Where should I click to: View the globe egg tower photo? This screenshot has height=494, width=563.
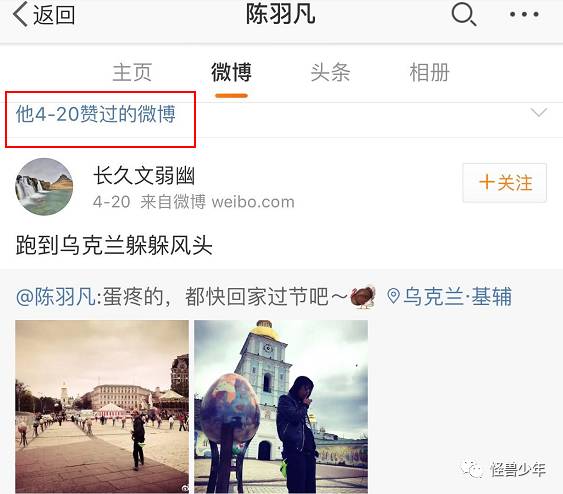click(x=281, y=406)
